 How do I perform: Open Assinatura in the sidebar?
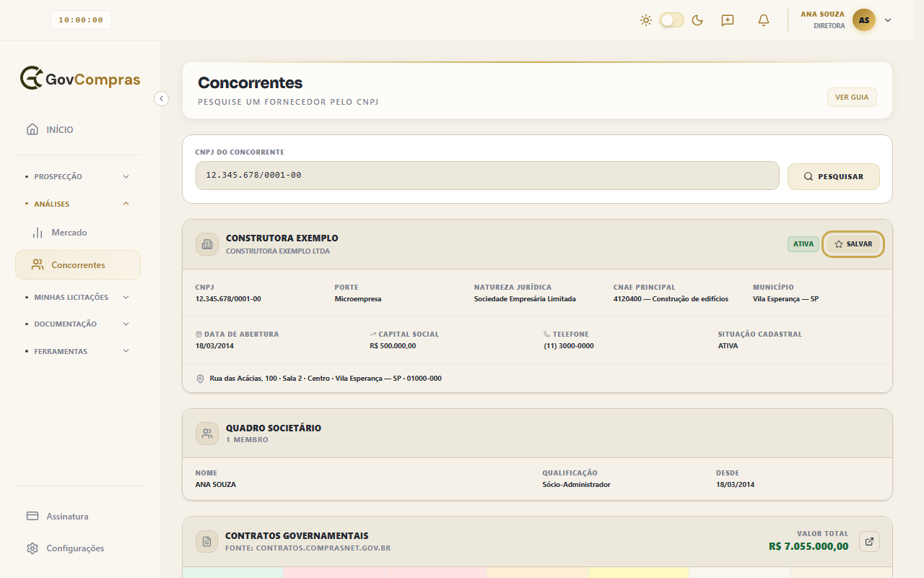(78, 516)
